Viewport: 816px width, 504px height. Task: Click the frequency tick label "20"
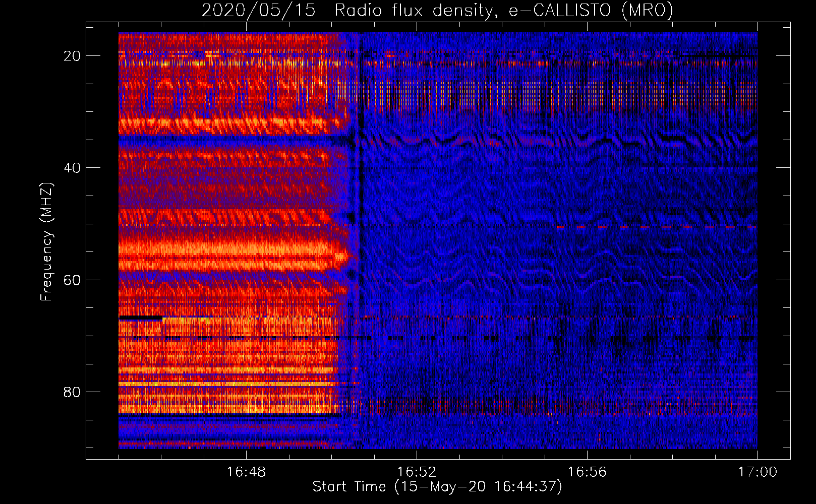click(73, 56)
